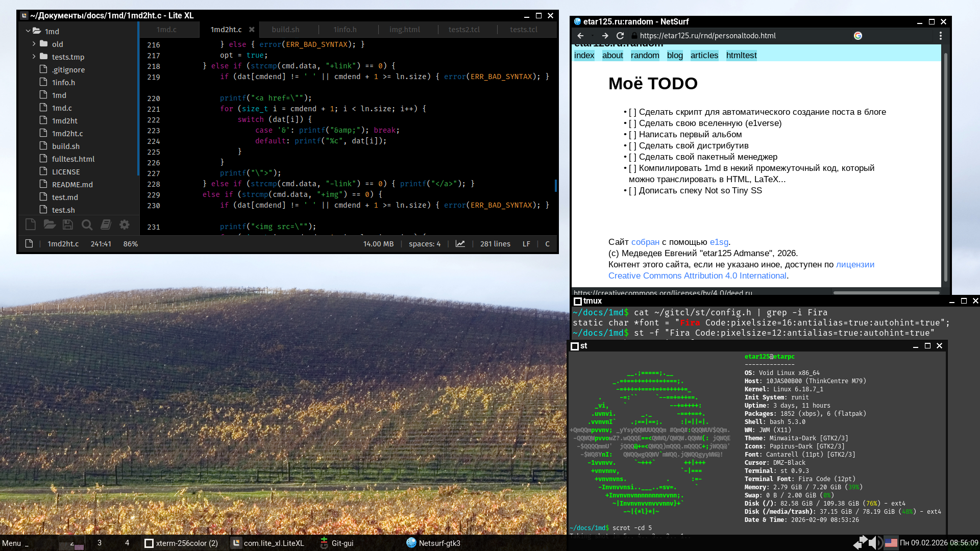Screen dimensions: 980x551
Task: Open the blog link in page navigation
Action: (674, 55)
